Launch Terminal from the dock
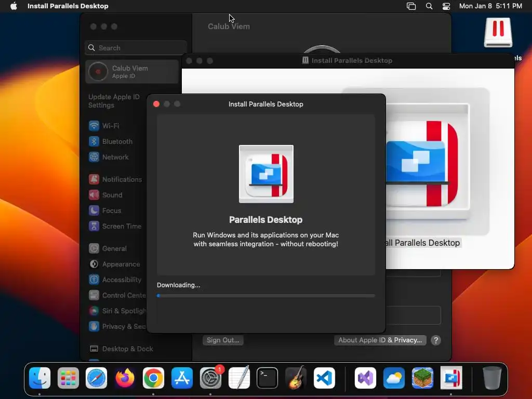Viewport: 532px width, 399px height. pos(268,378)
